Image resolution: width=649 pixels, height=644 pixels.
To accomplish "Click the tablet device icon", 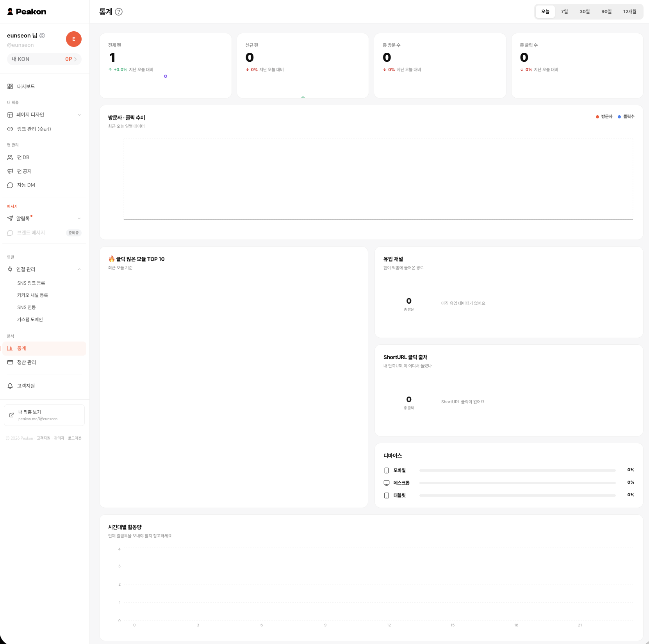I will tap(387, 496).
